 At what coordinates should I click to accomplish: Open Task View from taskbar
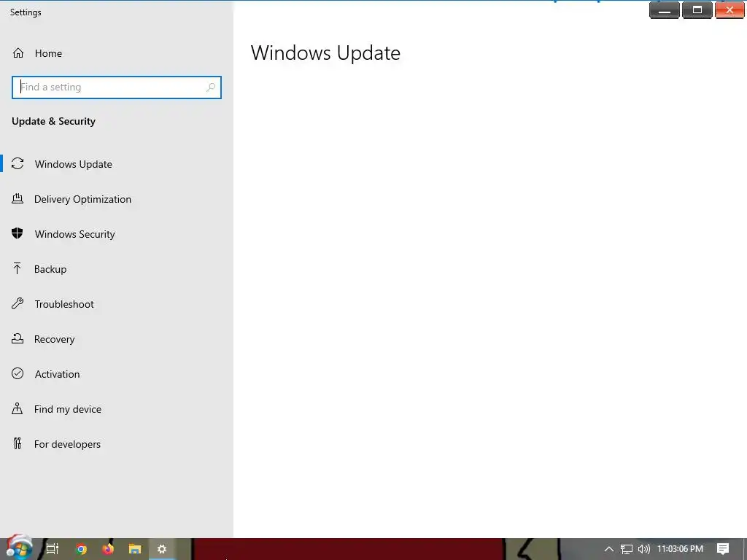(x=53, y=549)
